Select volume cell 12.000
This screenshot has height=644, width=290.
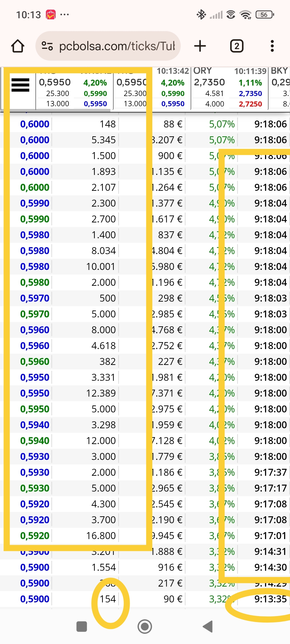coord(101,441)
